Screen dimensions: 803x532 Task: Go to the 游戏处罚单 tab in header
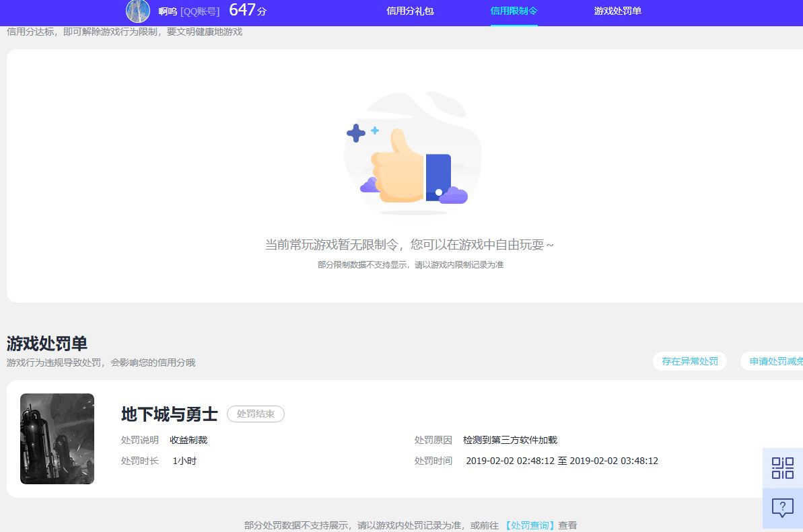click(x=617, y=11)
